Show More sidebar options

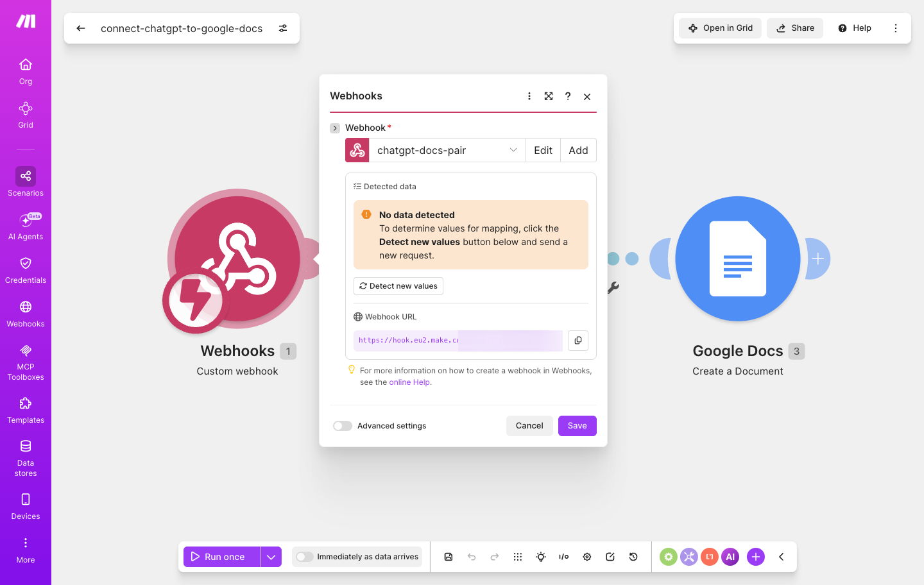26,550
